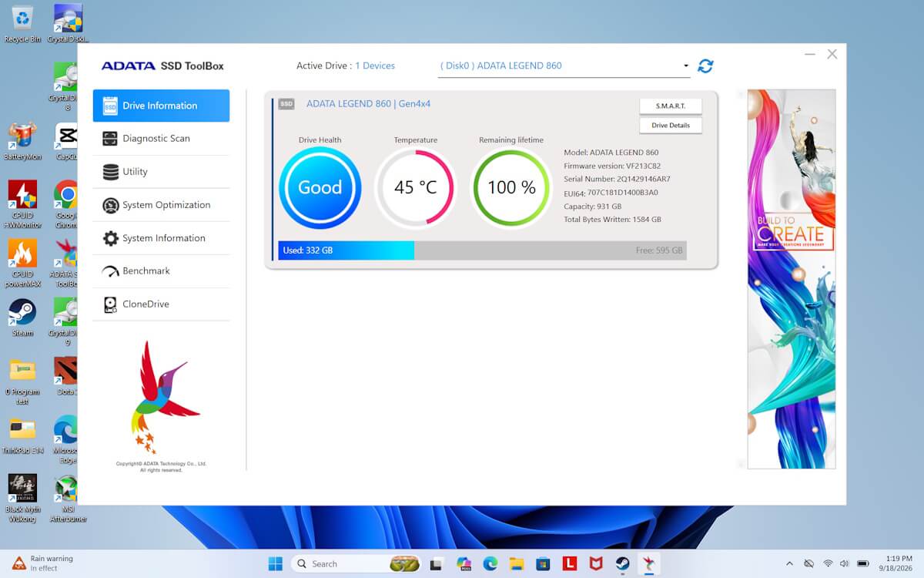Click the Utility disk stack icon
The height and width of the screenshot is (578, 924).
[110, 172]
